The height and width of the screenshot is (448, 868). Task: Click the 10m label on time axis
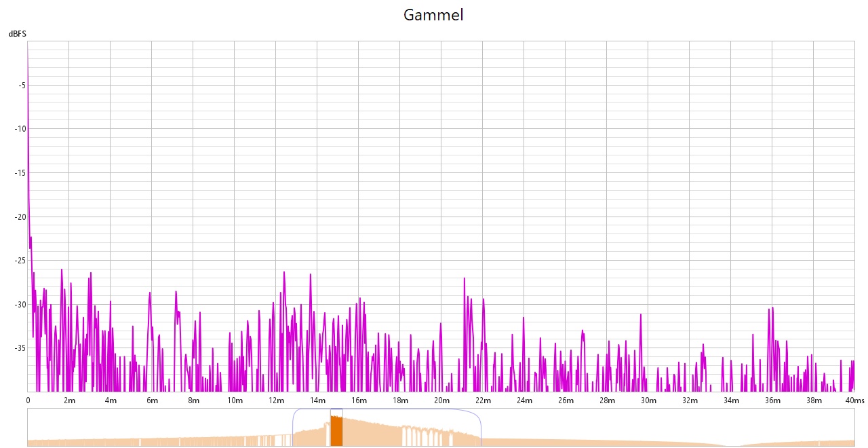(235, 400)
